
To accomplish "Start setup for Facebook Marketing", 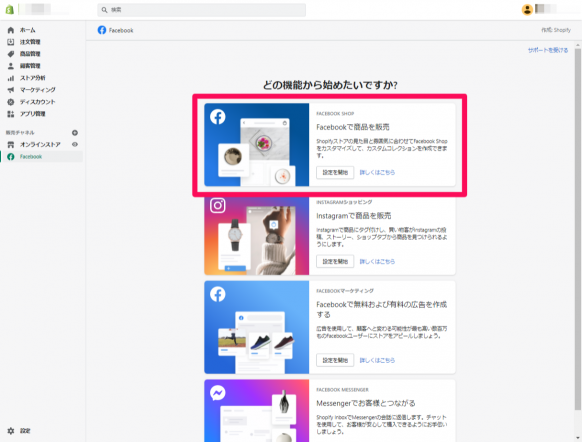I will 335,360.
